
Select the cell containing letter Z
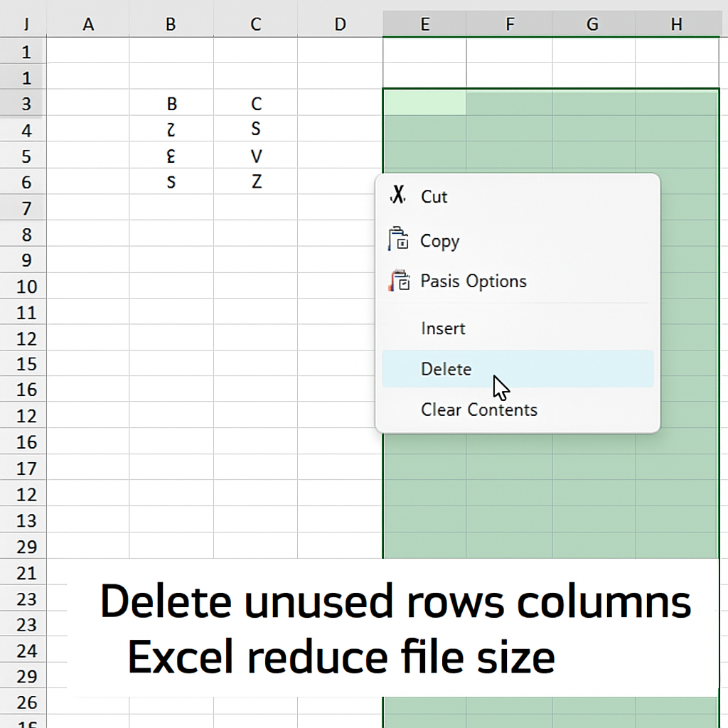coord(255,181)
